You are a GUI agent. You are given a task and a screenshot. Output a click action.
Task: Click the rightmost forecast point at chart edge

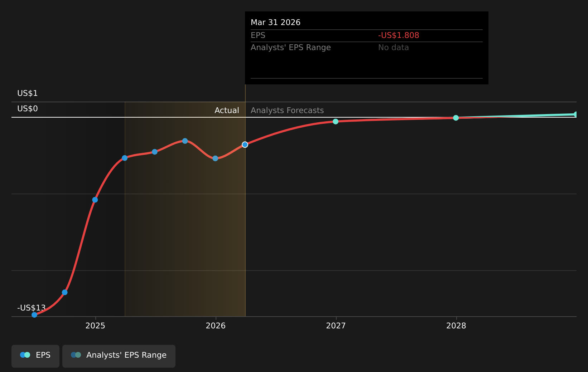click(575, 114)
